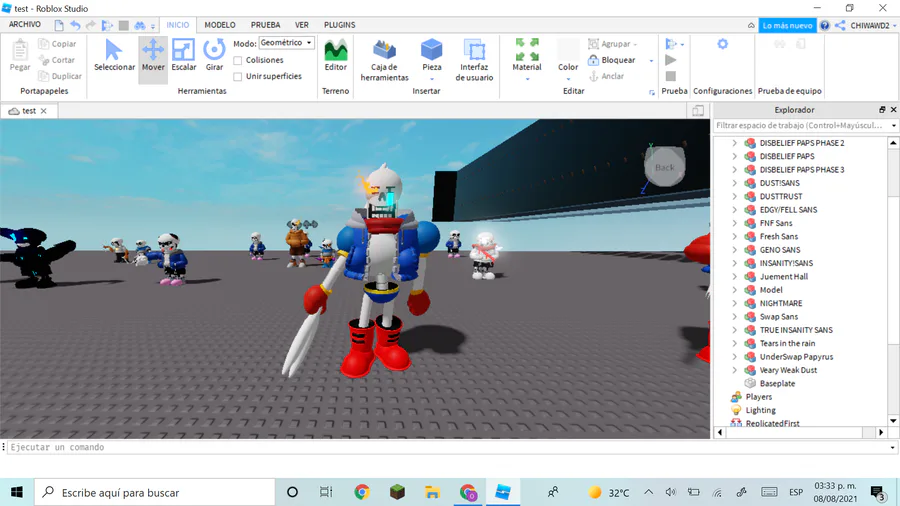Enable the Unir superficies checkbox
The height and width of the screenshot is (506, 900).
(238, 76)
